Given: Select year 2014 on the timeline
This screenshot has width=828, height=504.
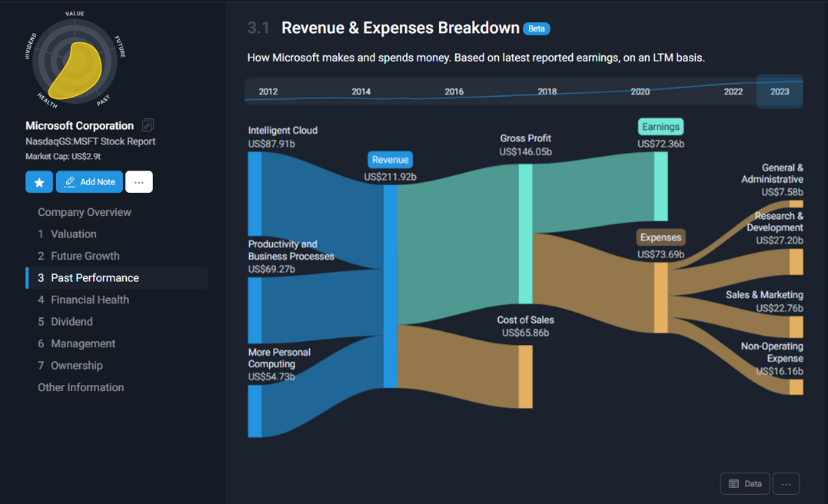Looking at the screenshot, I should coord(361,92).
